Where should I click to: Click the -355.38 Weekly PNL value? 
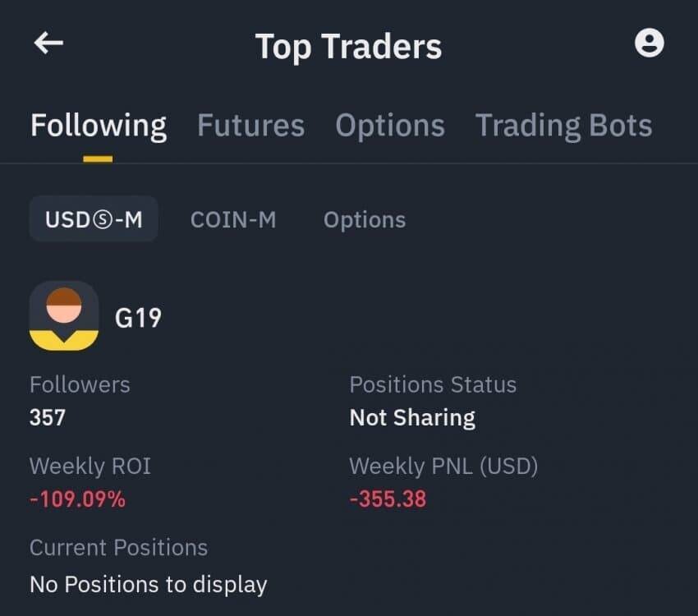[x=388, y=499]
